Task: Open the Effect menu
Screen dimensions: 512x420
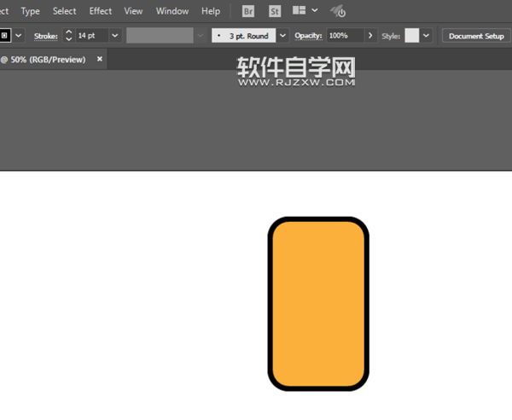Action: coord(101,11)
